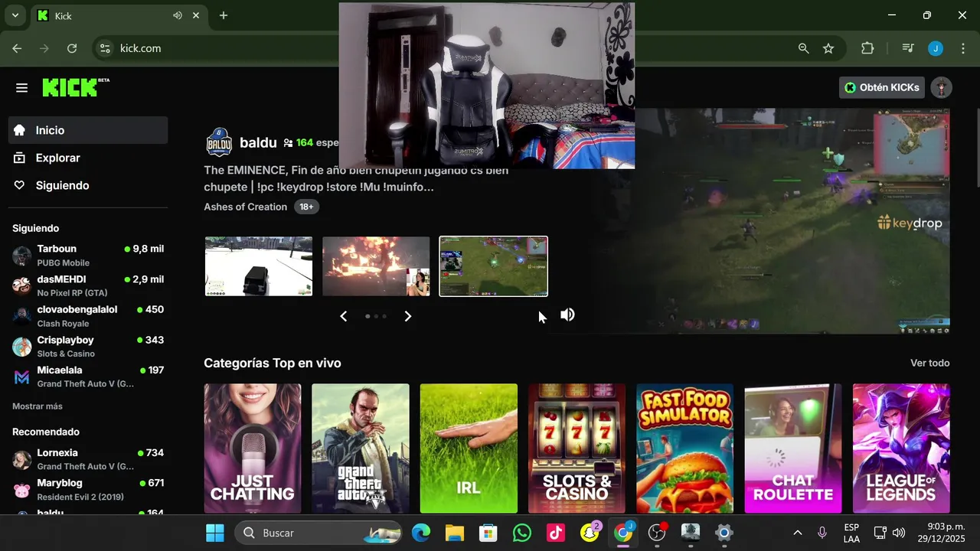Click Ver todo for top categories

929,363
